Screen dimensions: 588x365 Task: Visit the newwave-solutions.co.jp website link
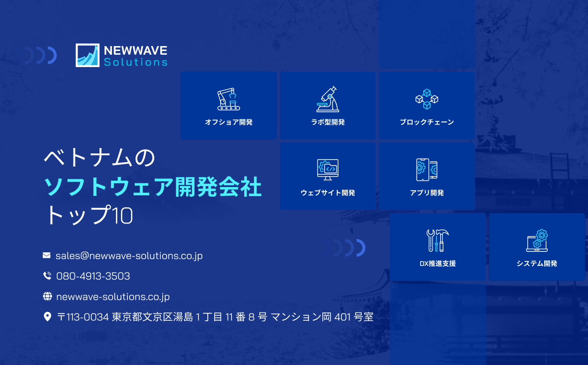[x=112, y=296]
